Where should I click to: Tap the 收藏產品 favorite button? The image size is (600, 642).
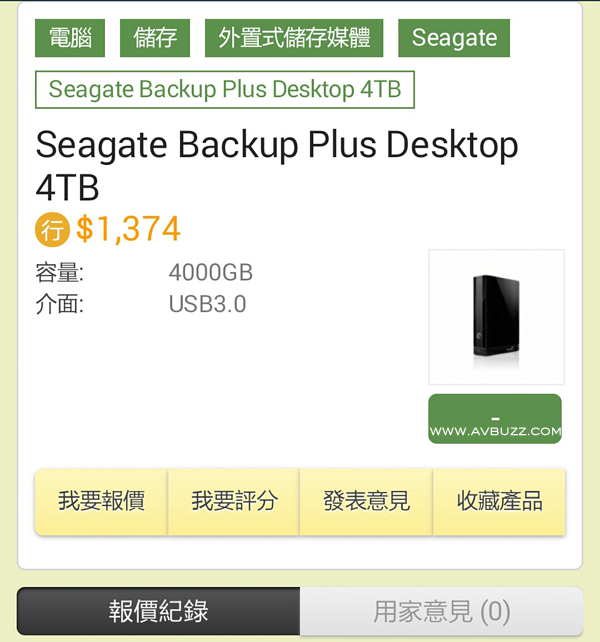click(x=499, y=502)
